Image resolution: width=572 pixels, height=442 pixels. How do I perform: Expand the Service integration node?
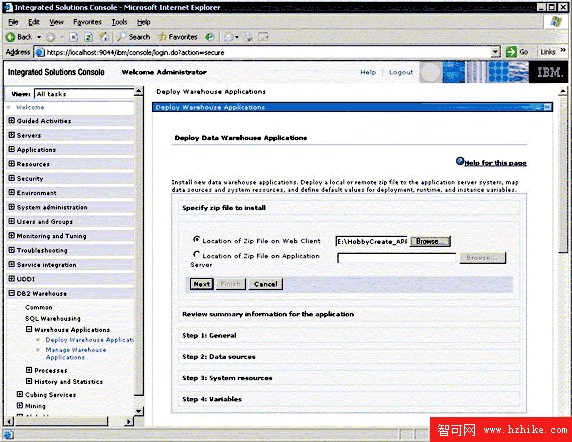pos(12,264)
